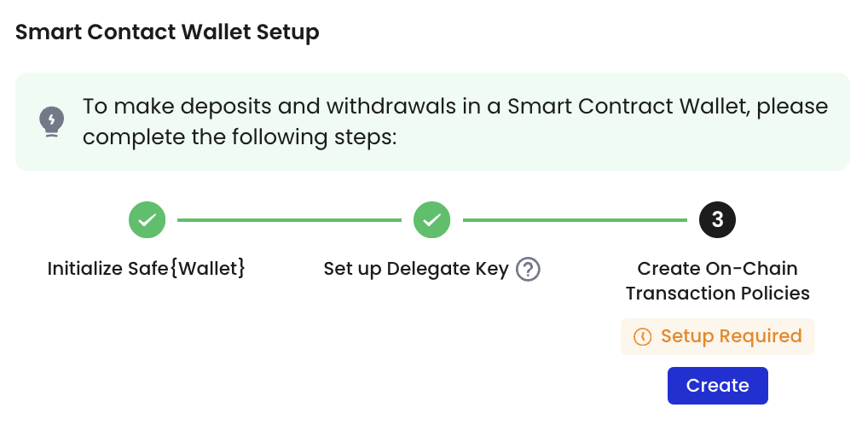This screenshot has width=868, height=425.
Task: Click the lightbulb tip icon
Action: [x=51, y=121]
